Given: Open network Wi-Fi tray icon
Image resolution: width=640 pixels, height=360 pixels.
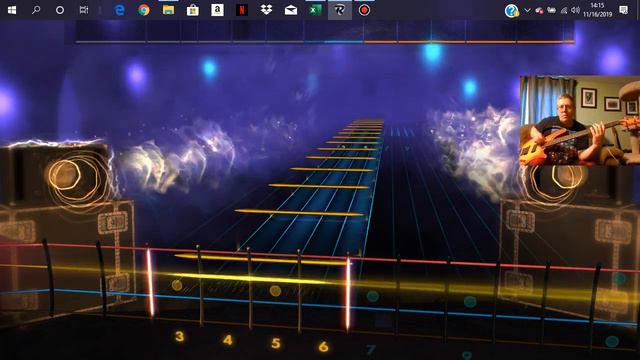Looking at the screenshot, I should pyautogui.click(x=564, y=11).
